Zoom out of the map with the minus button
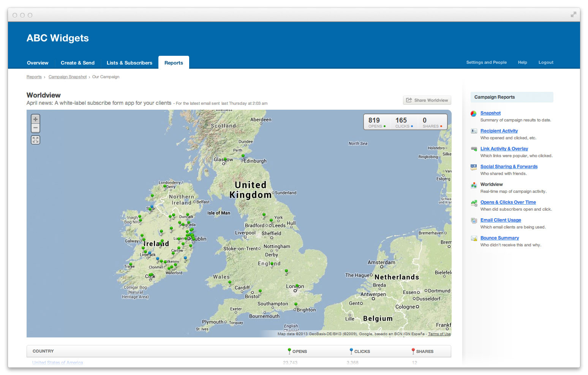The width and height of the screenshot is (588, 375). click(x=35, y=128)
